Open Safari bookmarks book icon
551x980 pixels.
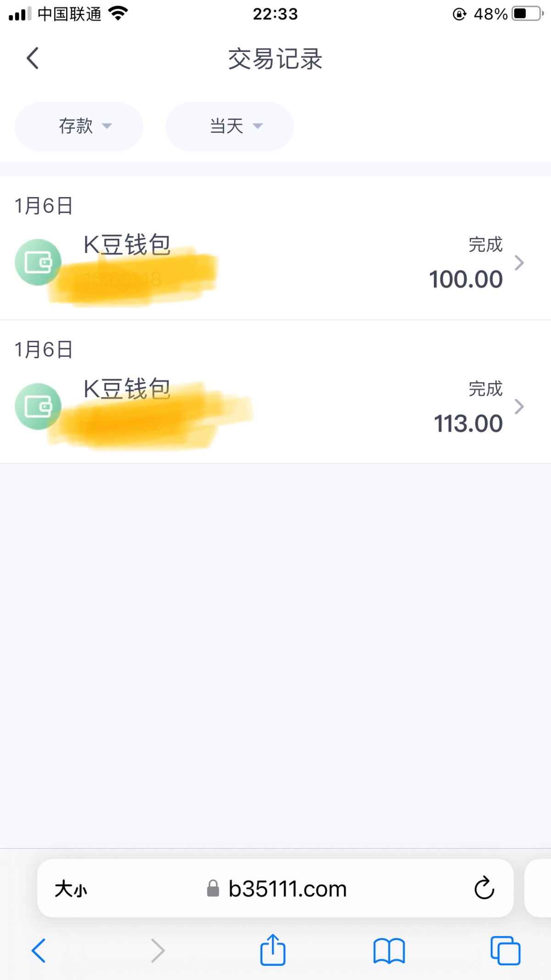389,950
